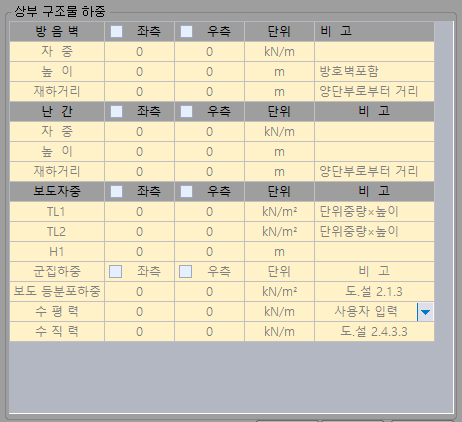
Task: Edit 수직력 좌측 value cell
Action: (139, 332)
